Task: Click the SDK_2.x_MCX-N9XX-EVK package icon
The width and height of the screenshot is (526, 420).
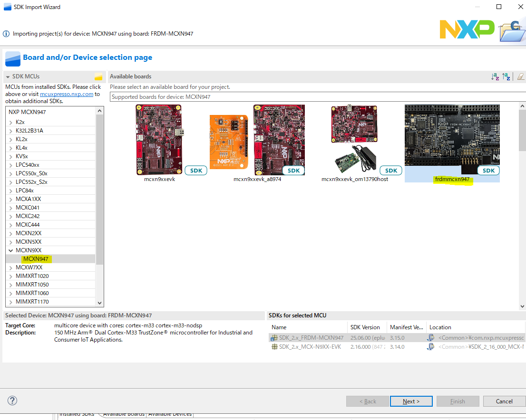Action: 274,347
